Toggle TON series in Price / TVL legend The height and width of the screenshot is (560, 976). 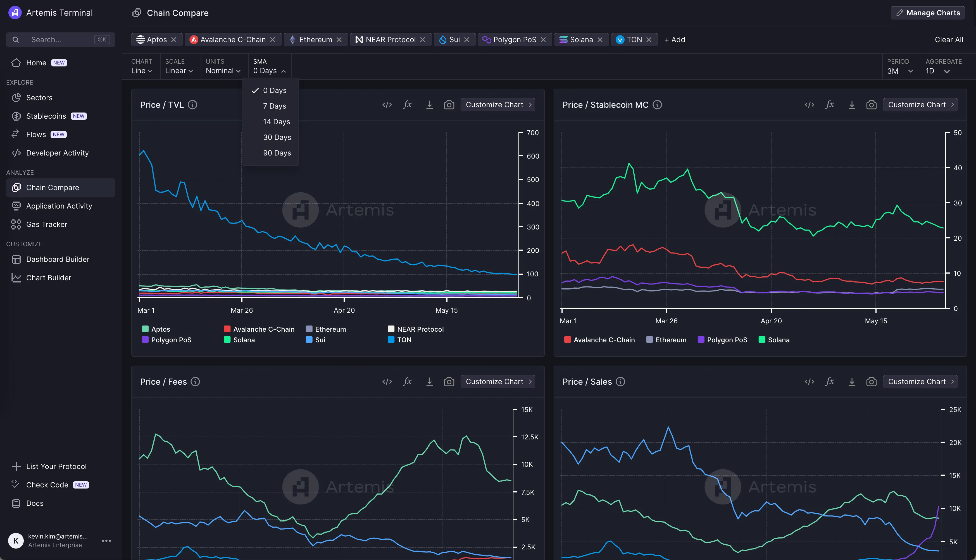399,340
